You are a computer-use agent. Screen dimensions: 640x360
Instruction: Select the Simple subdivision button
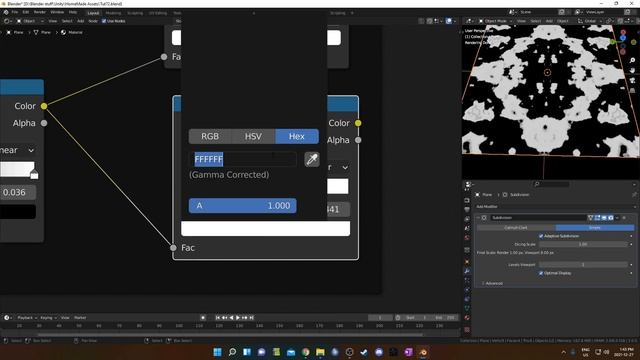point(595,227)
